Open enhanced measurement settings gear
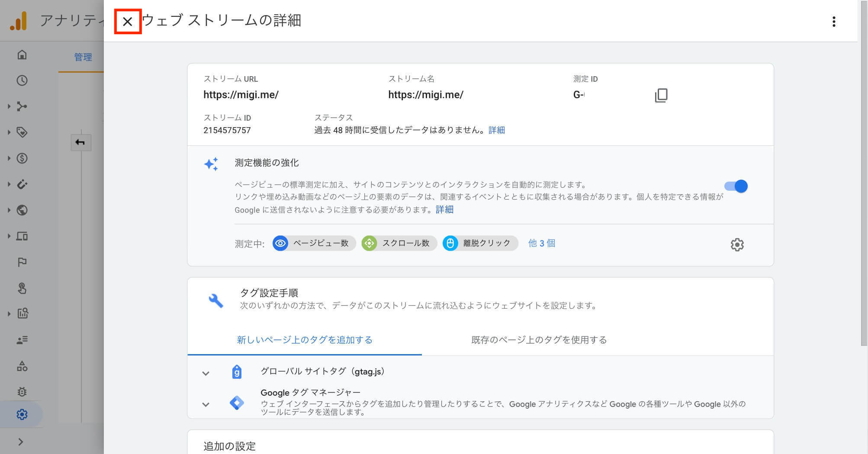 (x=737, y=244)
